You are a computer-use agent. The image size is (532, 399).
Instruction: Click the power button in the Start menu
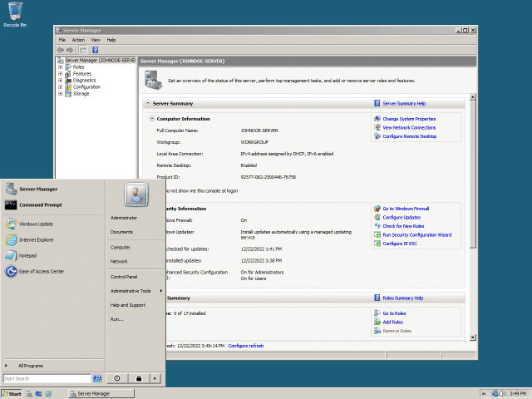click(117, 378)
